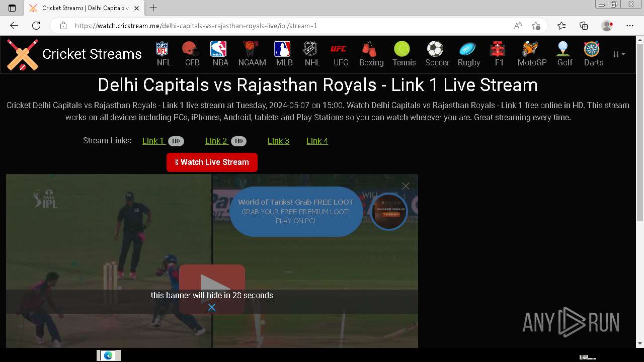Close the World of Tanks ad popup

pyautogui.click(x=406, y=186)
